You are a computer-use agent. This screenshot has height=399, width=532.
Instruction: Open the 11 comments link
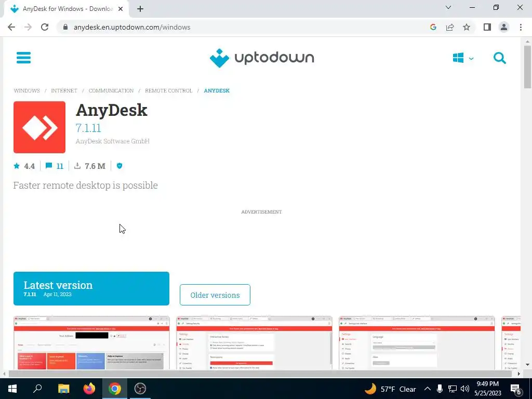55,166
